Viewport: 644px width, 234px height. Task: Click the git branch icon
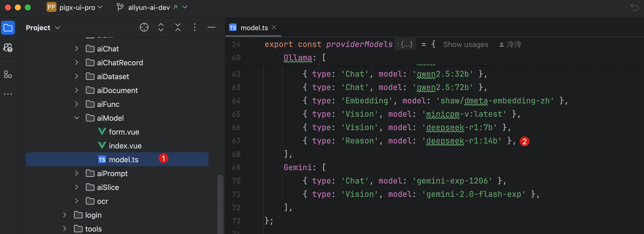[x=120, y=7]
